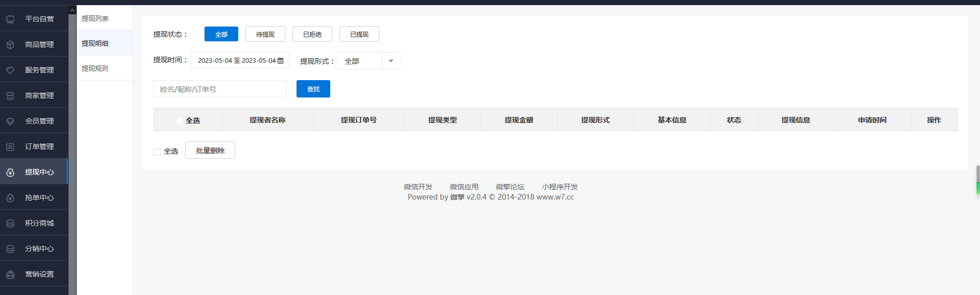This screenshot has height=295, width=980.
Task: Go to 积分商城 section
Action: point(34,223)
